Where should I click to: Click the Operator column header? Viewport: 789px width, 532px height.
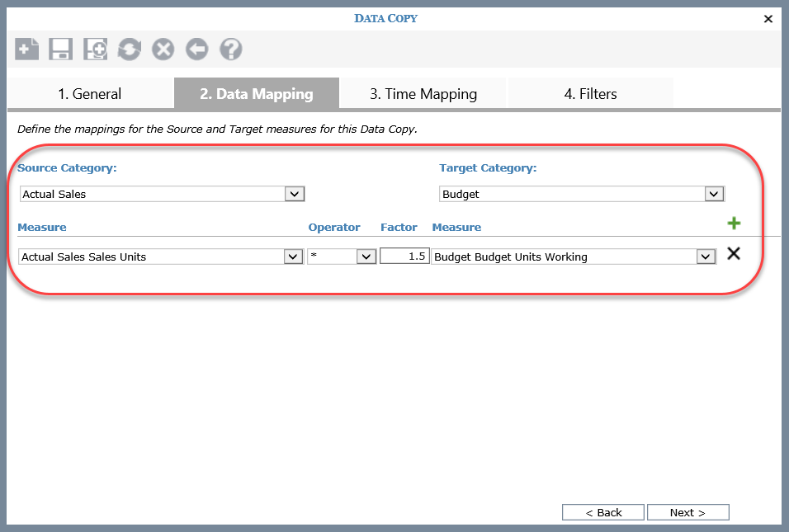[334, 228]
